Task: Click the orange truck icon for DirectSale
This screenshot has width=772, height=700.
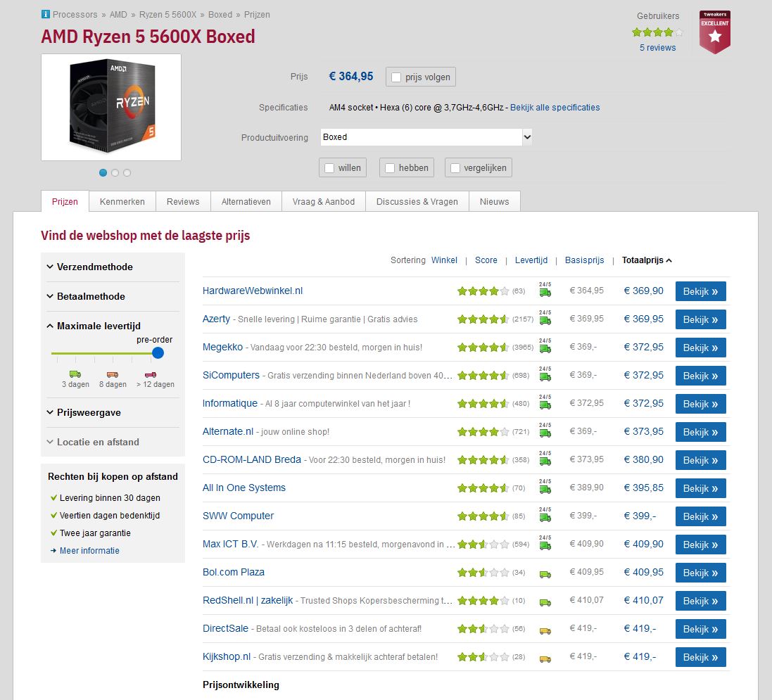Action: [x=545, y=630]
